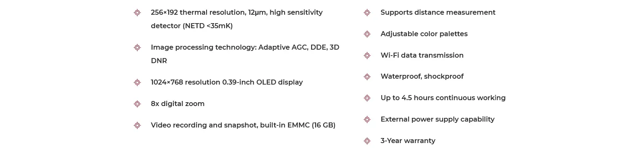Click the Adjustable color palettes text
This screenshot has height=154, width=644.
pos(424,34)
